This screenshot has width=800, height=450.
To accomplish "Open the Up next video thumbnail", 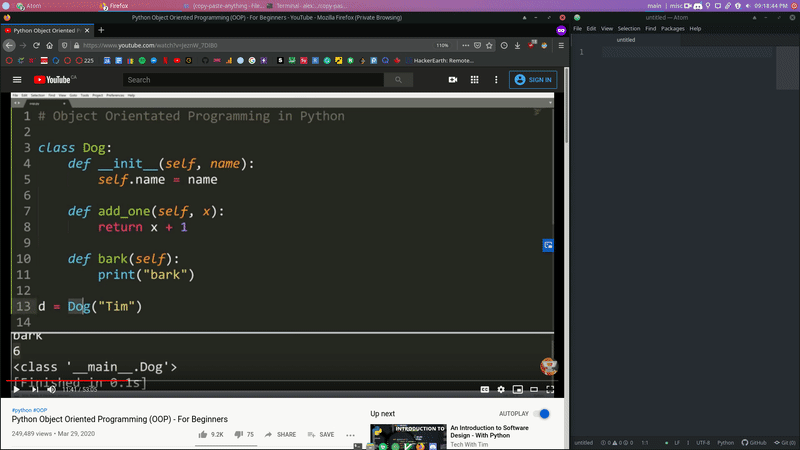I will pyautogui.click(x=408, y=437).
